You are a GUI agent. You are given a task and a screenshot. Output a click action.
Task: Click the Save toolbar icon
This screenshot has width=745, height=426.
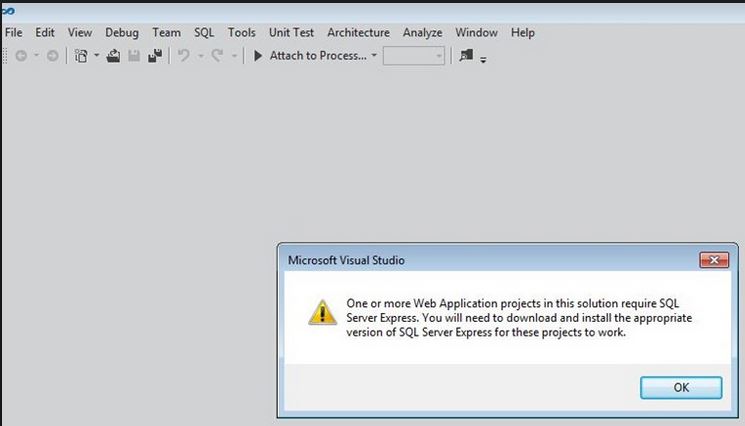[134, 56]
